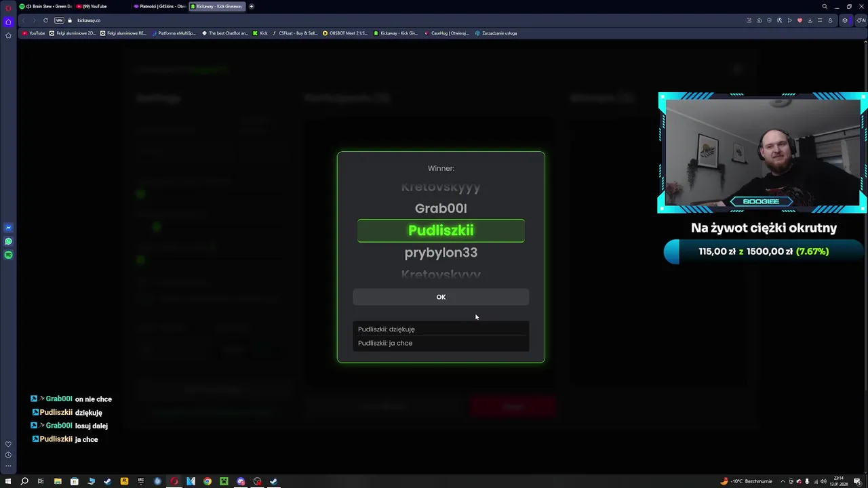The height and width of the screenshot is (488, 868).
Task: Open the profile account icon in toolbar
Action: [830, 20]
